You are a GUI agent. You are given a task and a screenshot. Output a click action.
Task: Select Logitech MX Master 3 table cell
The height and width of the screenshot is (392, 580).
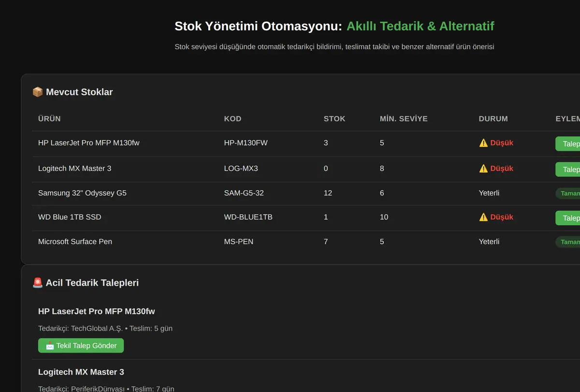75,169
